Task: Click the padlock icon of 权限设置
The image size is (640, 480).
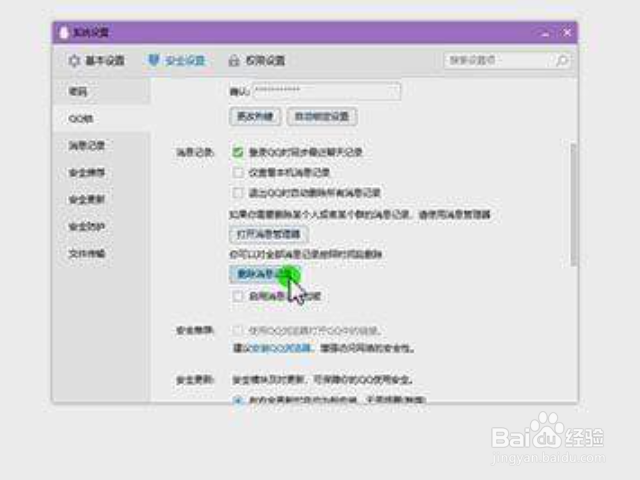Action: [234, 61]
